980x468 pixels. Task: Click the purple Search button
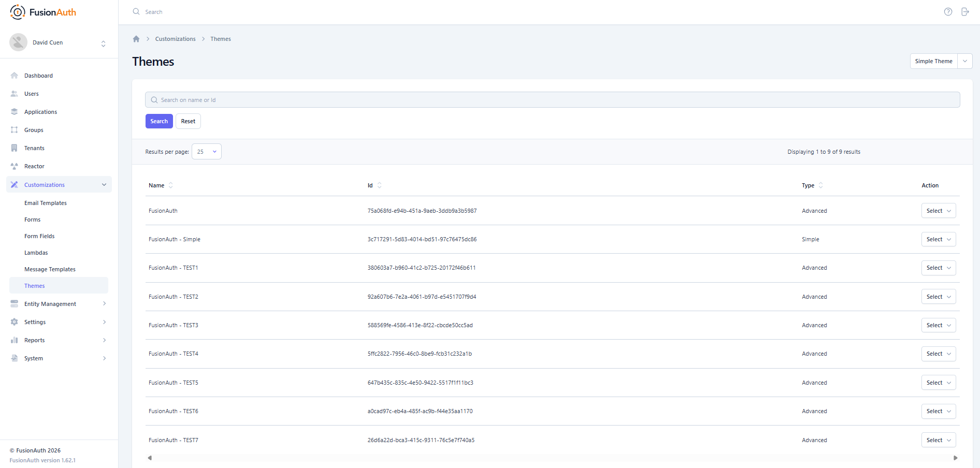point(159,121)
